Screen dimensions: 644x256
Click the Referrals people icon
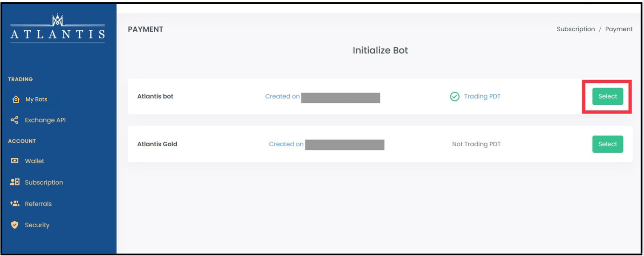coord(15,203)
